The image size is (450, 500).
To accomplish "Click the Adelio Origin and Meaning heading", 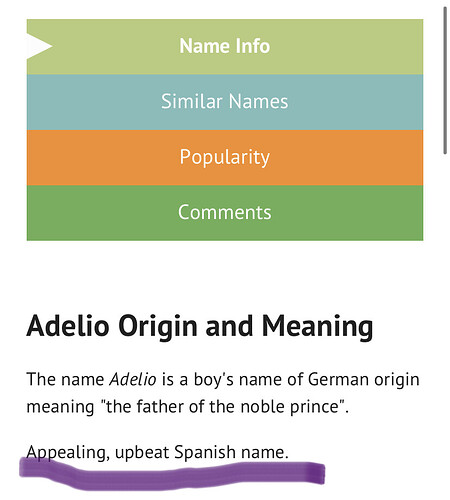I will click(200, 327).
